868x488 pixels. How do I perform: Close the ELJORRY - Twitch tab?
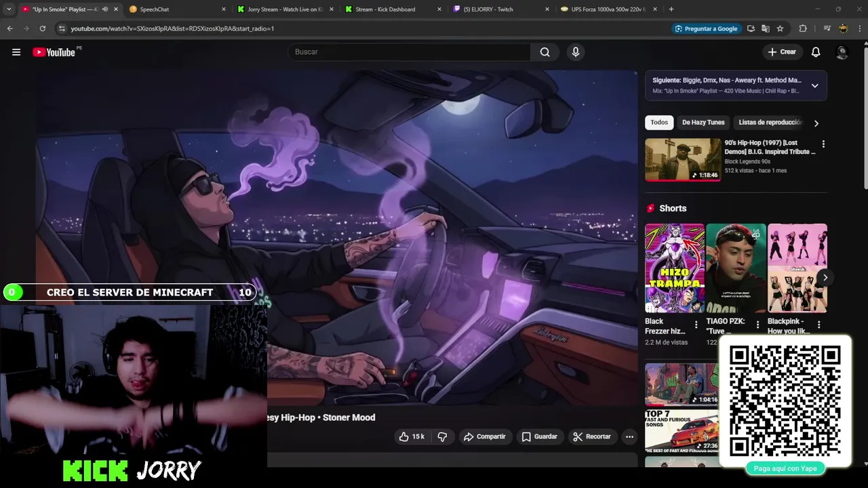coord(547,9)
